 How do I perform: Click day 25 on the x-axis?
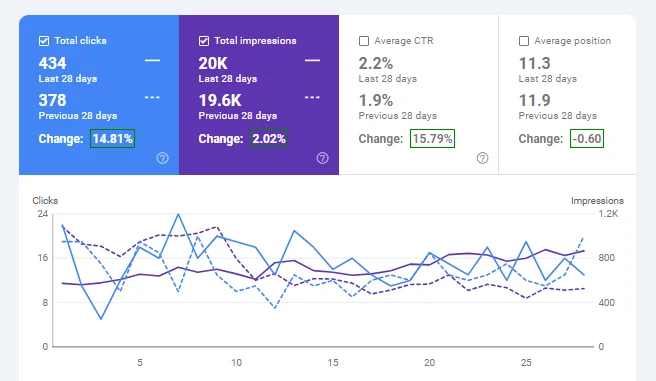click(x=526, y=363)
